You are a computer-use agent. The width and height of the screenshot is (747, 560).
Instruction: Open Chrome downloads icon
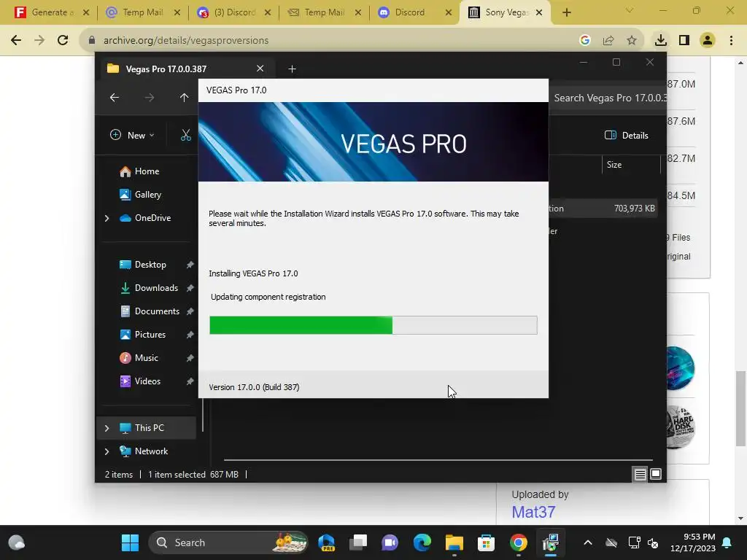(x=660, y=41)
